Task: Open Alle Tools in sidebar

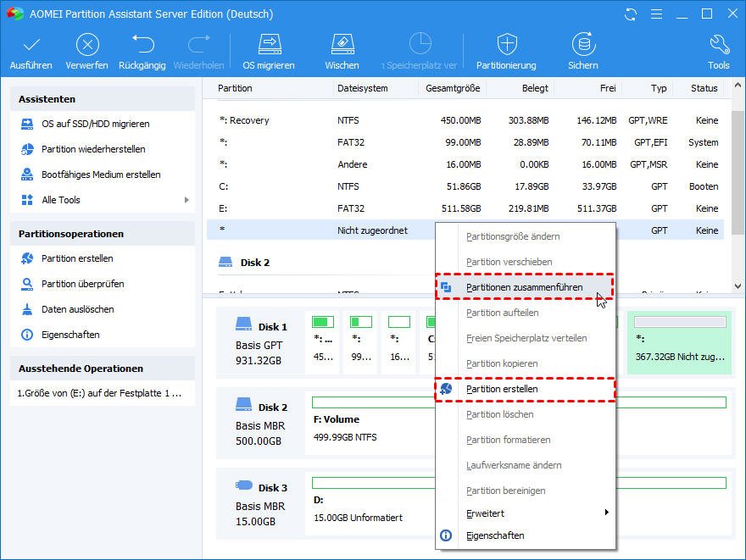Action: click(61, 200)
